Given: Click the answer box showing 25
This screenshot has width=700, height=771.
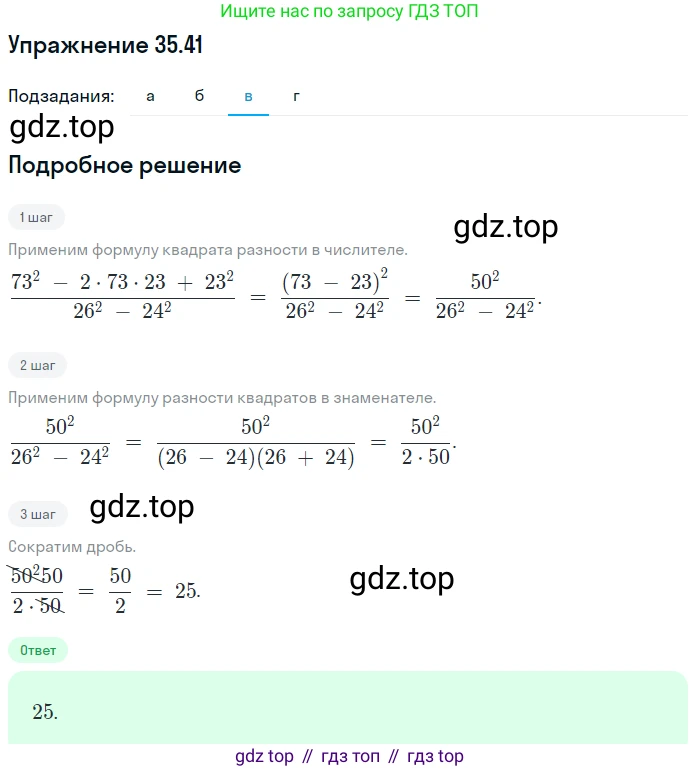Looking at the screenshot, I should point(348,708).
